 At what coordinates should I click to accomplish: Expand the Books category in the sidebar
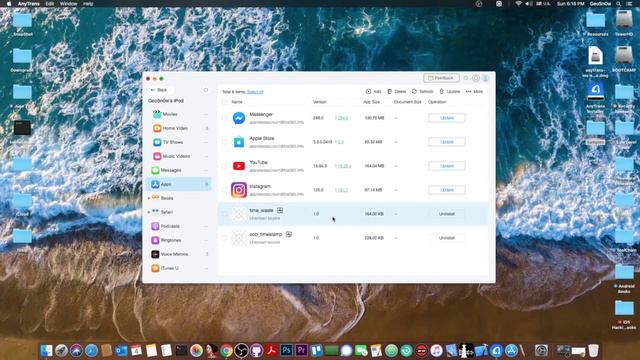tap(149, 198)
